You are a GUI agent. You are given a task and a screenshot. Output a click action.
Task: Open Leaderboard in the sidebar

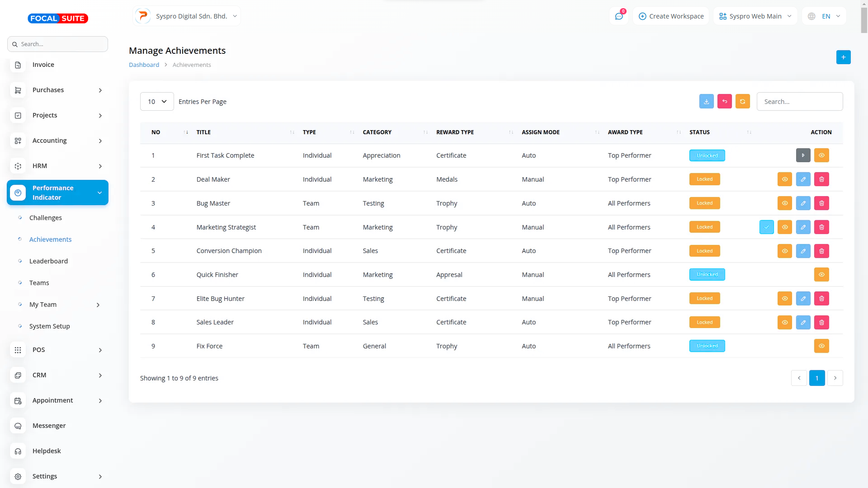48,261
